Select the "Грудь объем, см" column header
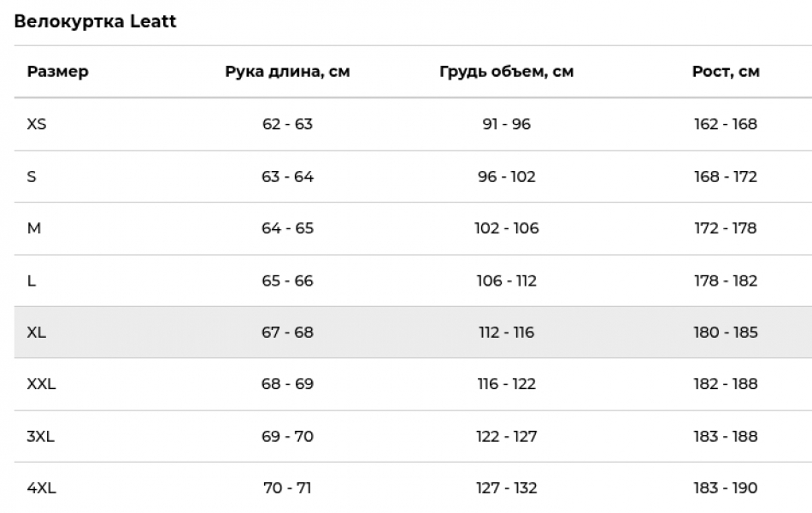The width and height of the screenshot is (812, 513). click(506, 72)
